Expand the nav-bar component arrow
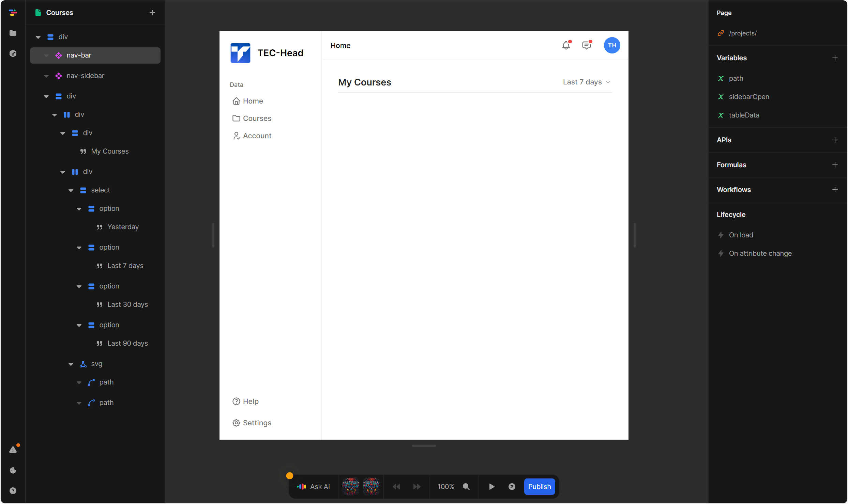 [x=46, y=56]
